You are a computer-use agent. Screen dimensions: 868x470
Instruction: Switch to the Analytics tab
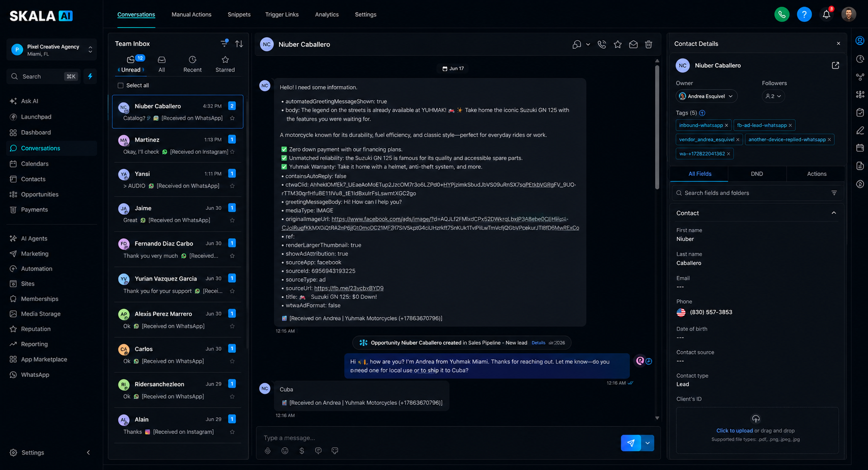327,14
